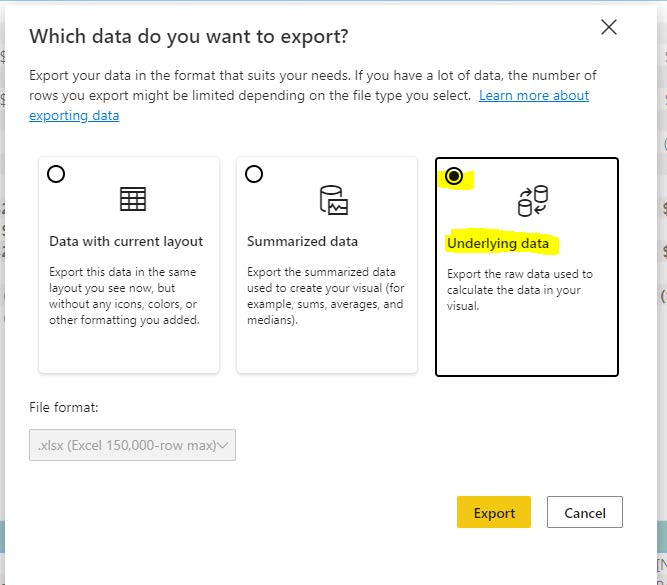Select the Summarized data radio button
Screen dimensions: 667x585
pos(254,174)
